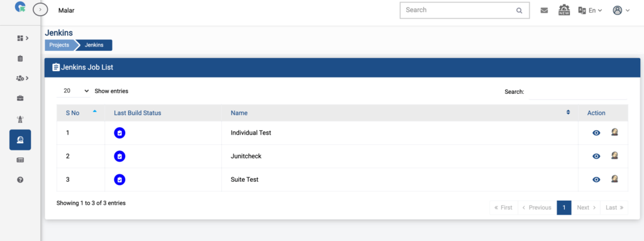The image size is (644, 241).
Task: Expand the sidebar with the circled arrow button
Action: pos(40,9)
